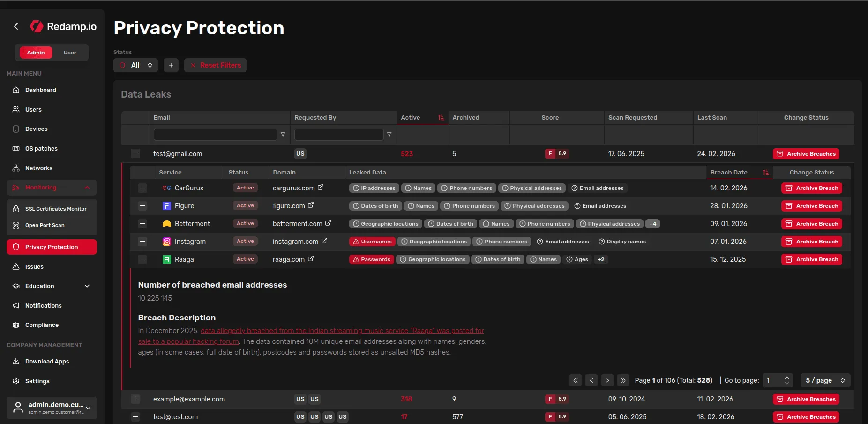The image size is (868, 424).
Task: Open the Devices section
Action: pos(36,129)
